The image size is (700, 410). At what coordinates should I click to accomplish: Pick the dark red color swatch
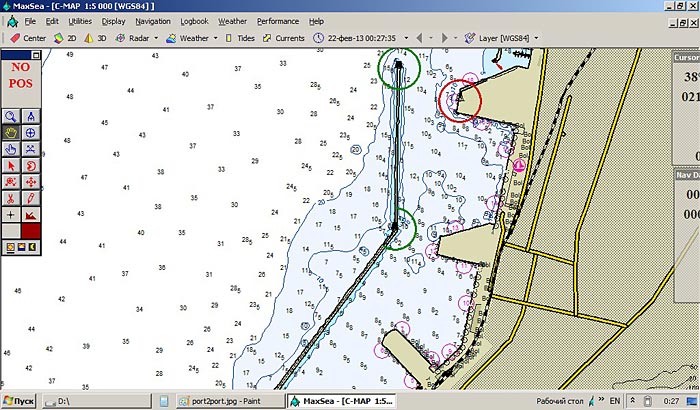[x=31, y=231]
